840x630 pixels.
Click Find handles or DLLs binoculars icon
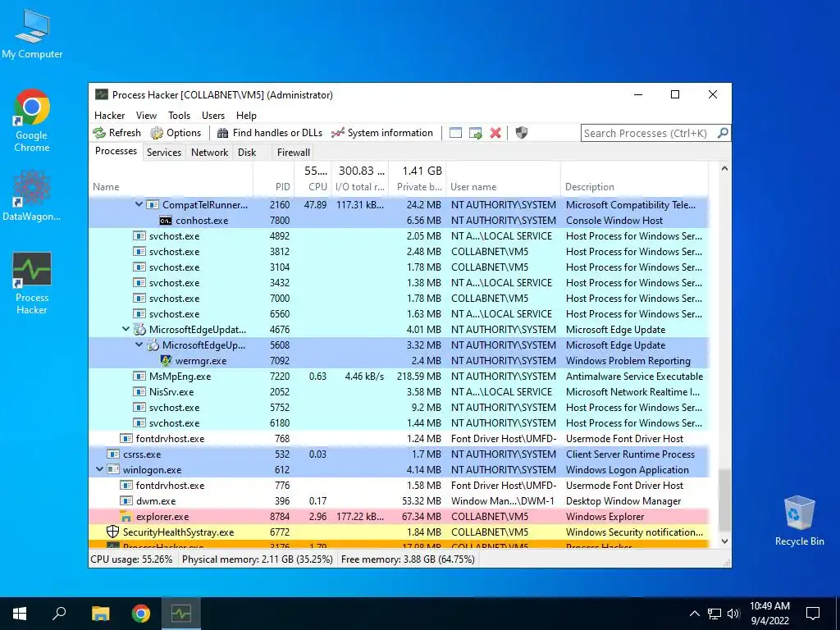pyautogui.click(x=223, y=133)
